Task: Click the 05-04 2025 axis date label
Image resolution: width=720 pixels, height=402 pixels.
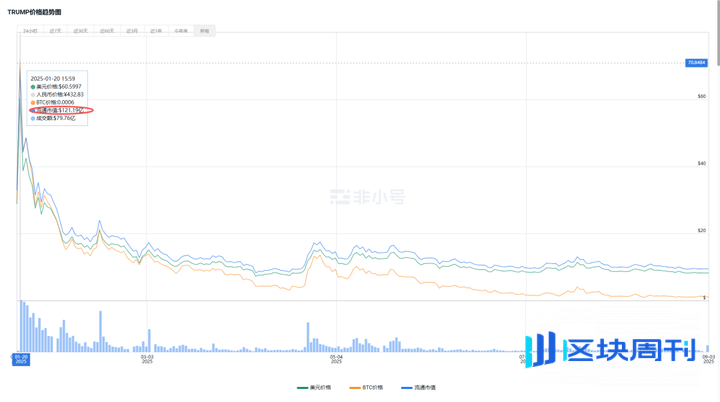Action: pos(337,359)
